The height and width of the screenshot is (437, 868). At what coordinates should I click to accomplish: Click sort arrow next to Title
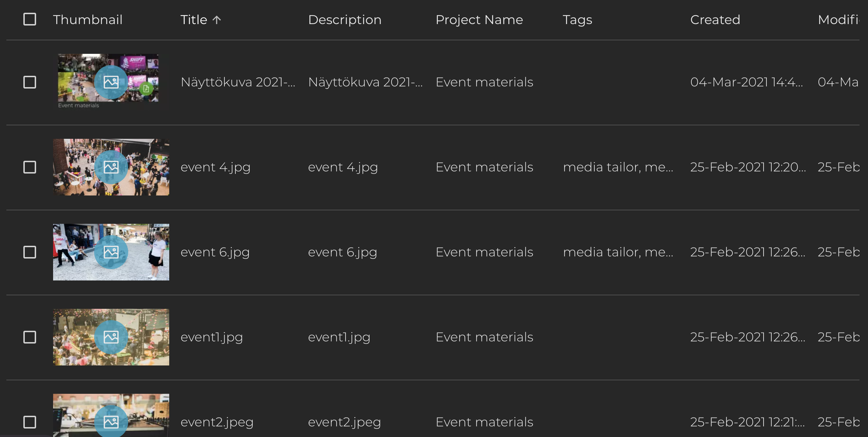pyautogui.click(x=217, y=20)
